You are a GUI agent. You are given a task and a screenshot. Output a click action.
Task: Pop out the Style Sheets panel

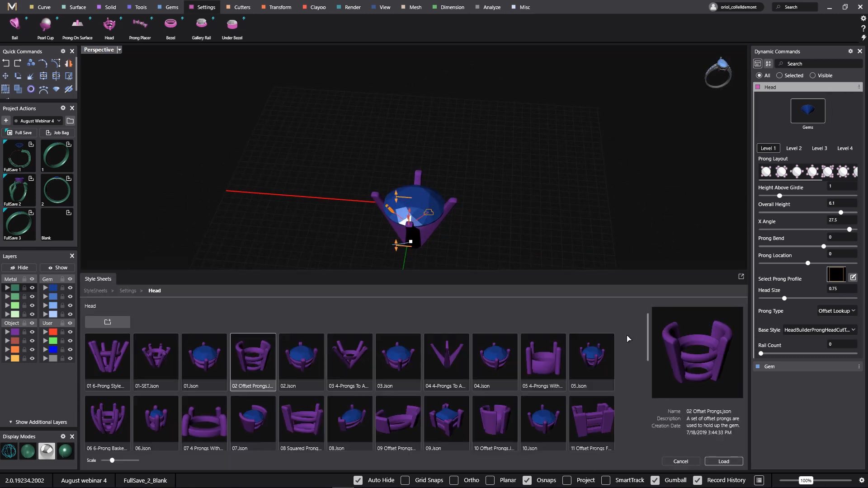click(741, 276)
